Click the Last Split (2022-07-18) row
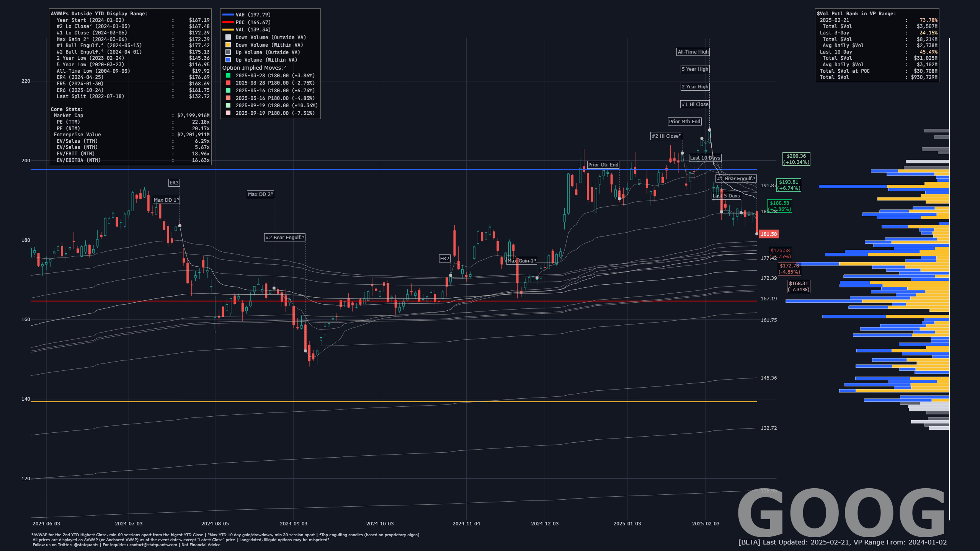This screenshot has width=980, height=551. (133, 96)
